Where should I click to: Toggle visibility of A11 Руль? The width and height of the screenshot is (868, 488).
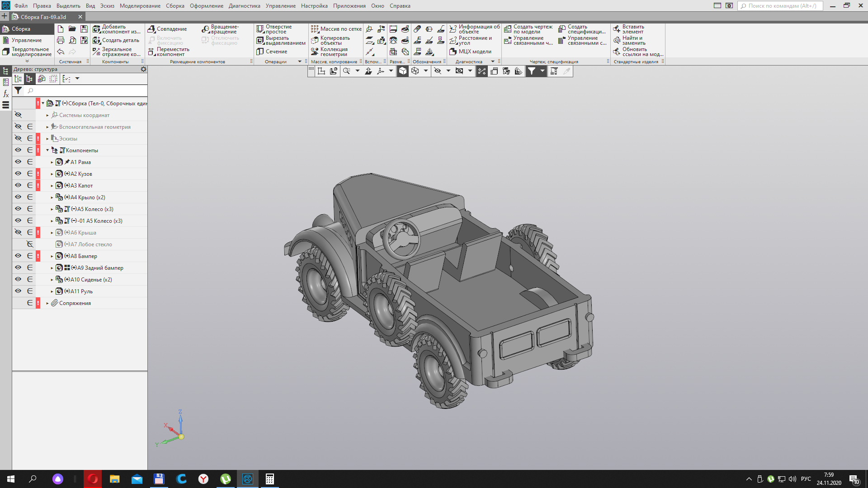18,291
